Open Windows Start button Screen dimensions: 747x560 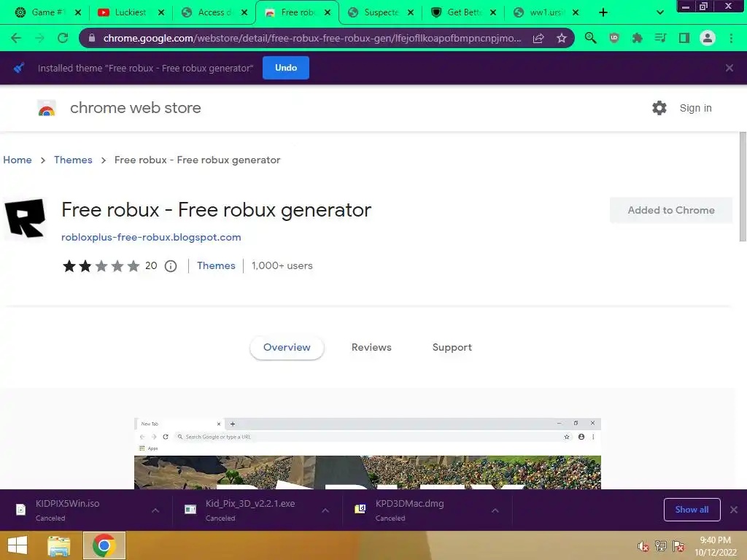(18, 545)
